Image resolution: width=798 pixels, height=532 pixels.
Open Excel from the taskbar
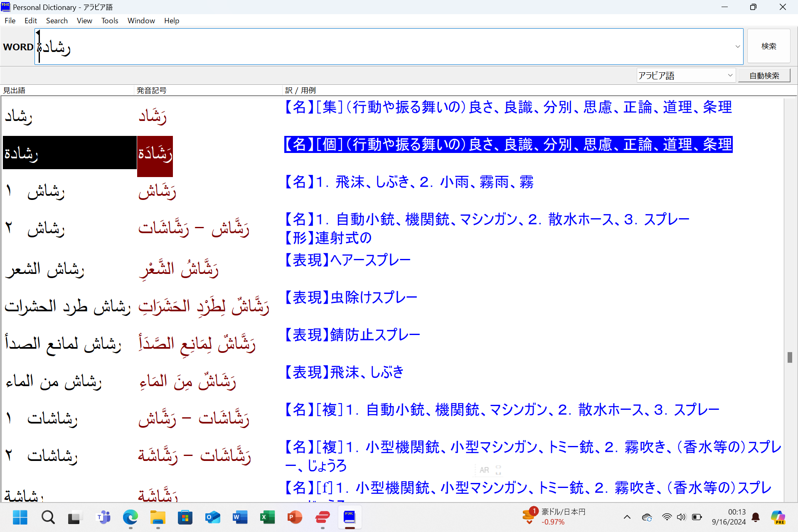(267, 517)
